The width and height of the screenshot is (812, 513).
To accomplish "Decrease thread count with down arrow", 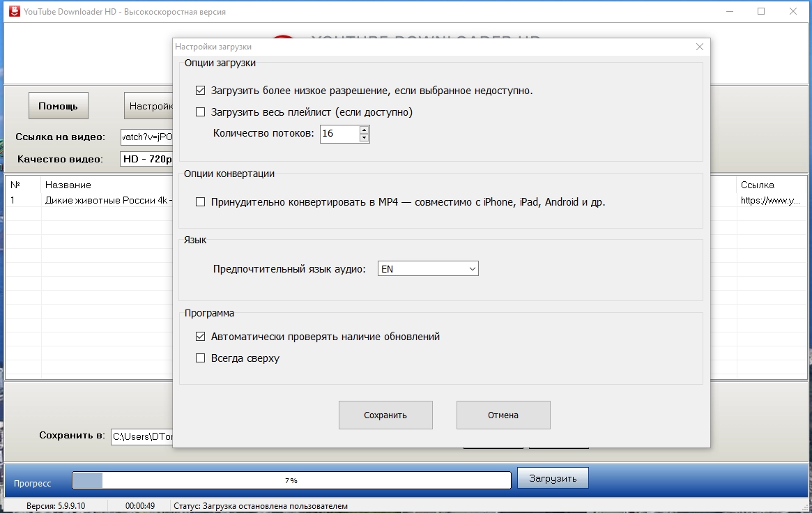I will tap(364, 138).
